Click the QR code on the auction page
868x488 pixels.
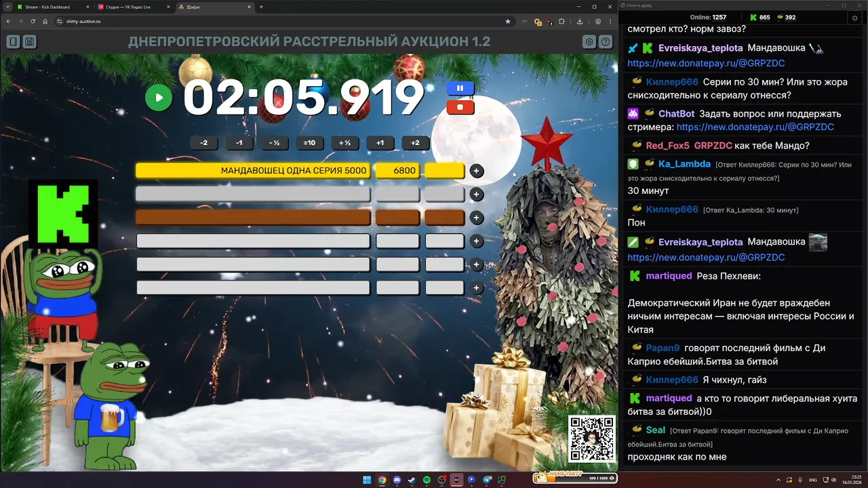(591, 439)
